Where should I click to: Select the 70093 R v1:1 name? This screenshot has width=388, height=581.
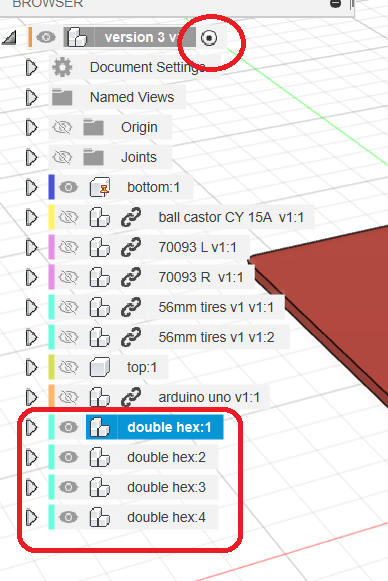tap(201, 278)
